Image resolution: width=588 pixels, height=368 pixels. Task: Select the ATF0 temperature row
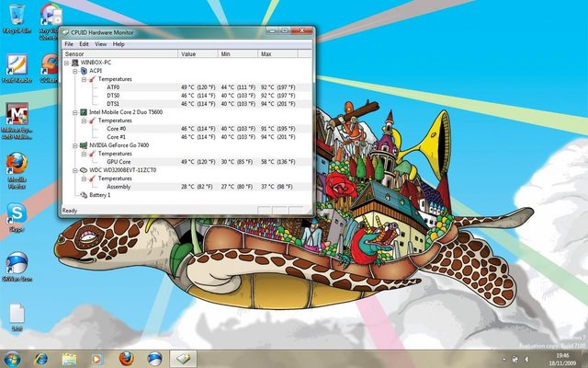click(187, 87)
